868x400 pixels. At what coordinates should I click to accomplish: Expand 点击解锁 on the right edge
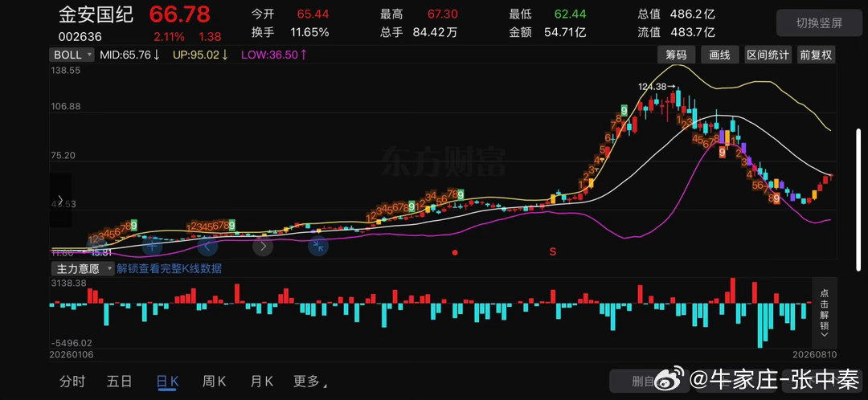[x=824, y=312]
